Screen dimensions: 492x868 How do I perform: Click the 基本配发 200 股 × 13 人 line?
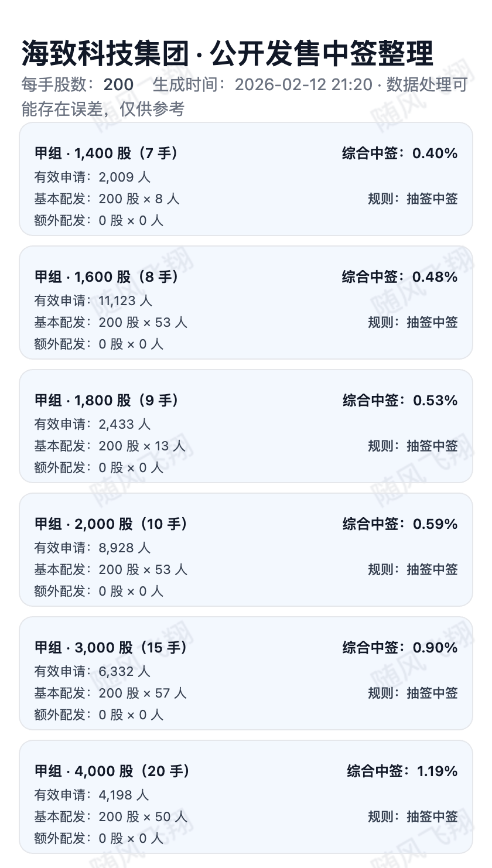tap(110, 446)
